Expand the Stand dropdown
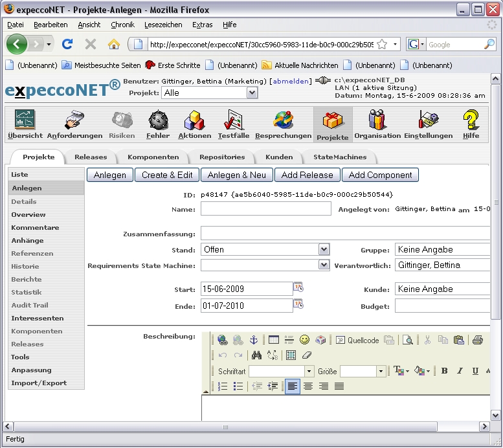503x448 pixels. click(324, 249)
